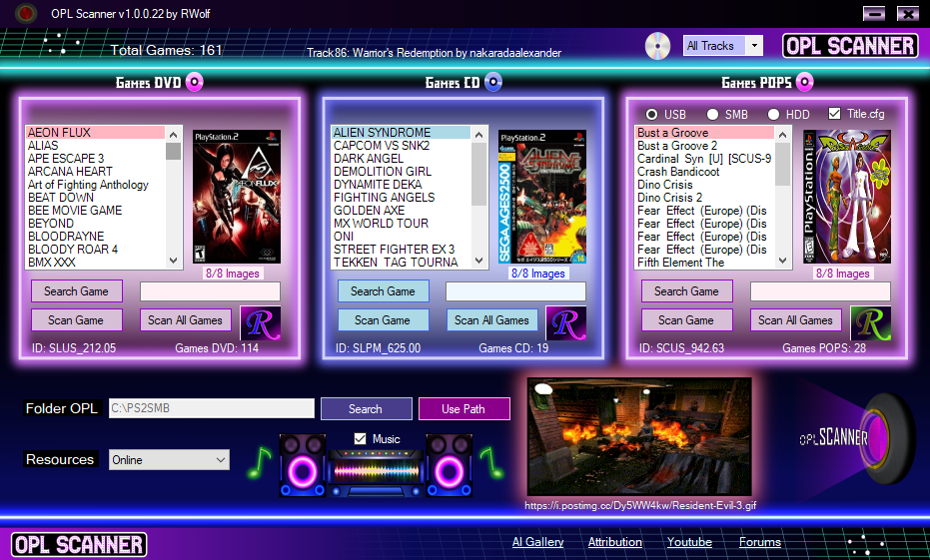930x560 pixels.
Task: Click the Games POPS disc icon
Action: point(804,82)
